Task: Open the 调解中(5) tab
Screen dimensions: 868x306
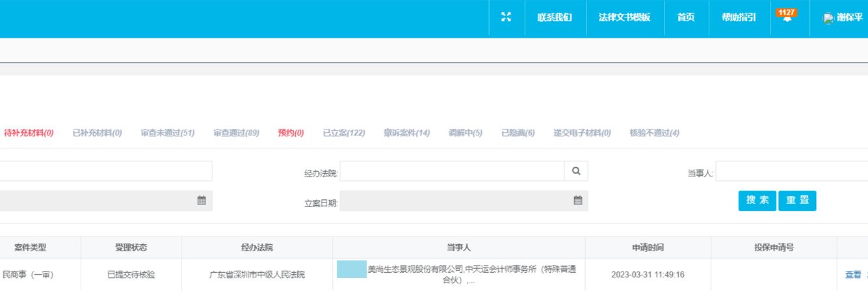Action: [466, 133]
